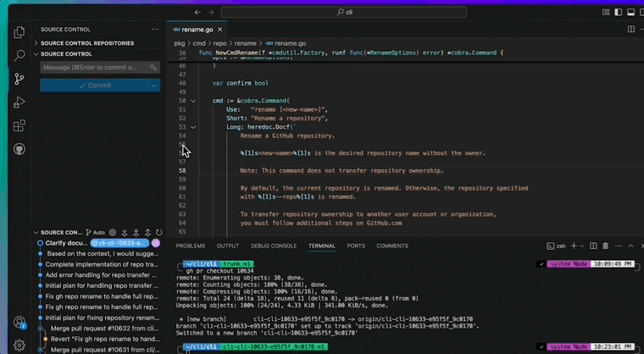Viewport: 644px width, 354px height.
Task: Open new terminal launch profile dropdown
Action: (x=581, y=246)
